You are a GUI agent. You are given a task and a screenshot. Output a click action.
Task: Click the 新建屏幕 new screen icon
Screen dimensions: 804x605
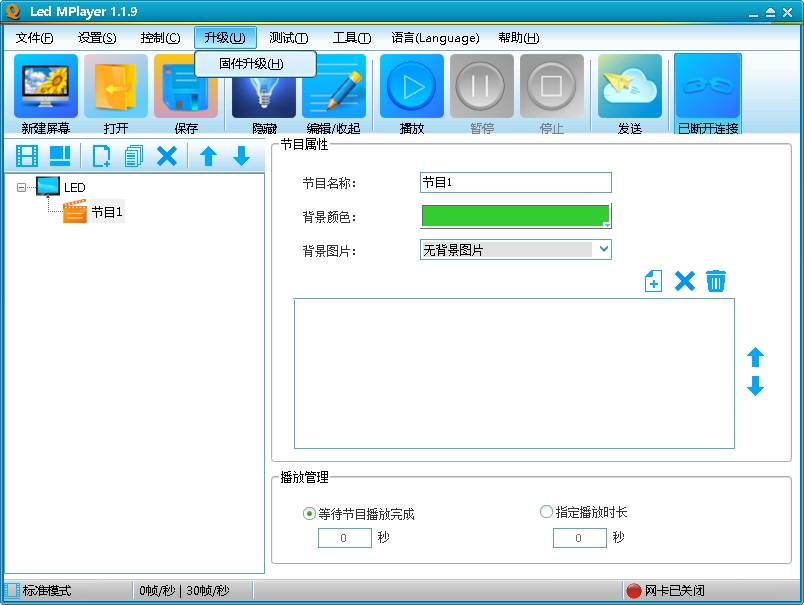coord(46,86)
